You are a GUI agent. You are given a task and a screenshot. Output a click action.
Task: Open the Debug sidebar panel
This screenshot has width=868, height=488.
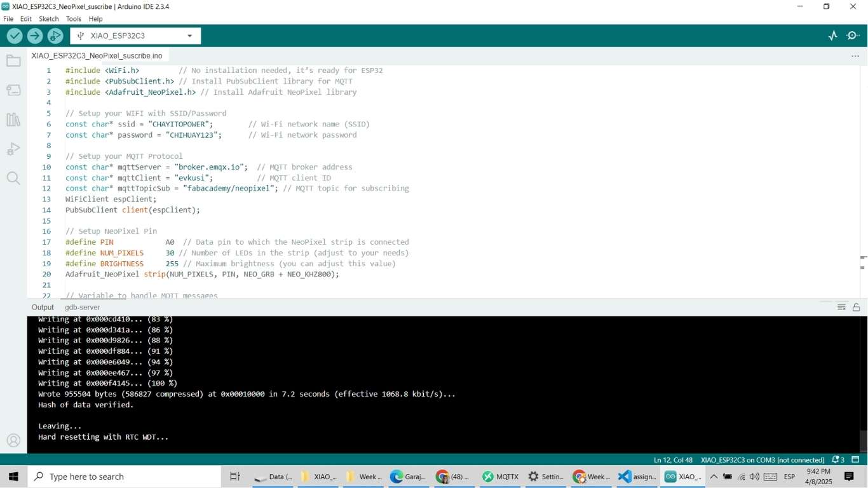tap(13, 149)
